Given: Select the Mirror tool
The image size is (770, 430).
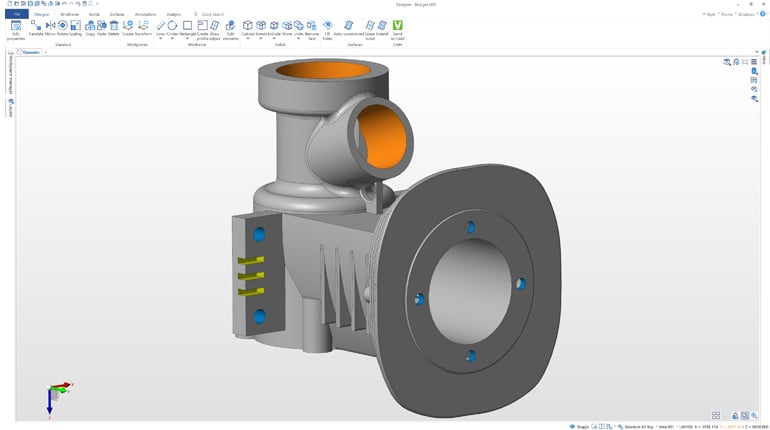Looking at the screenshot, I should 49,25.
